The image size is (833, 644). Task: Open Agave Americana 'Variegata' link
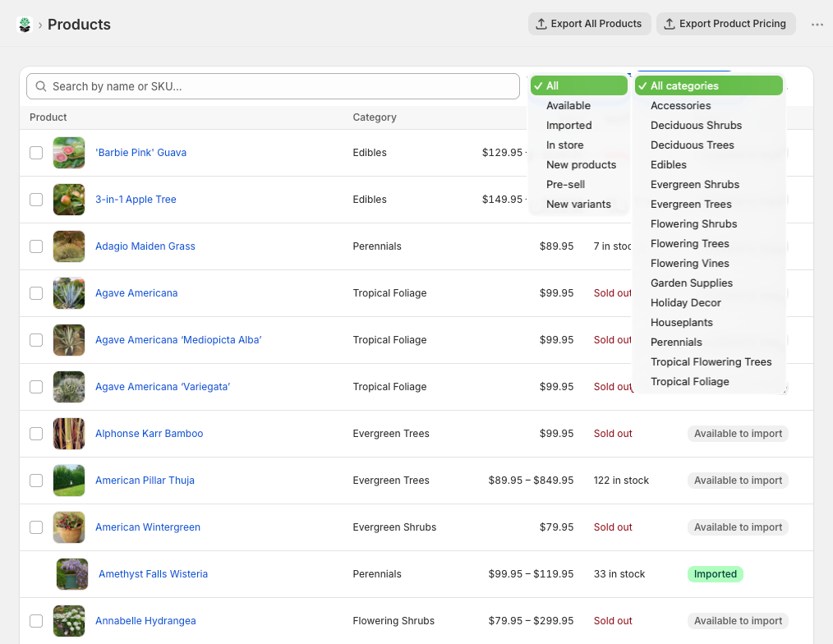coord(163,386)
